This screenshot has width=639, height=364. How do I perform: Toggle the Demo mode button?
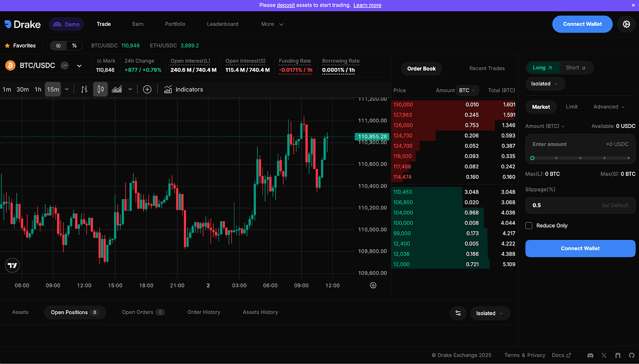(x=66, y=24)
